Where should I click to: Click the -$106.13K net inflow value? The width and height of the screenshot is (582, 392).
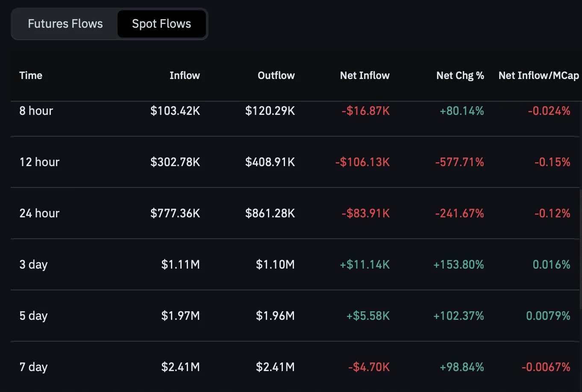(362, 162)
